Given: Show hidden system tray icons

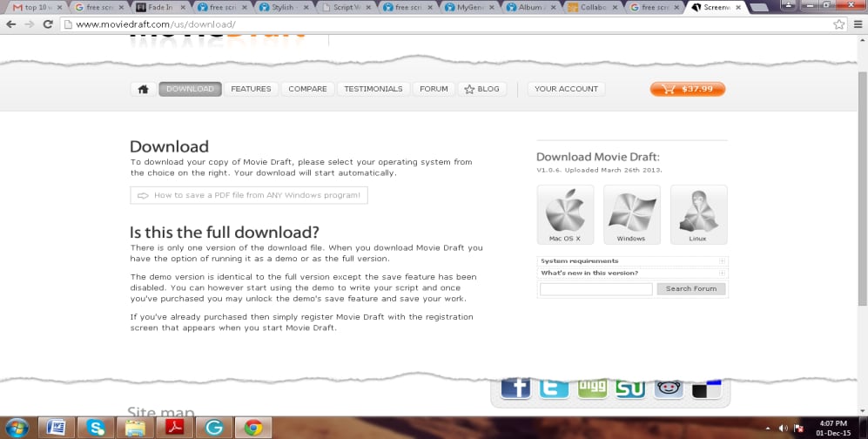Looking at the screenshot, I should coord(767,429).
